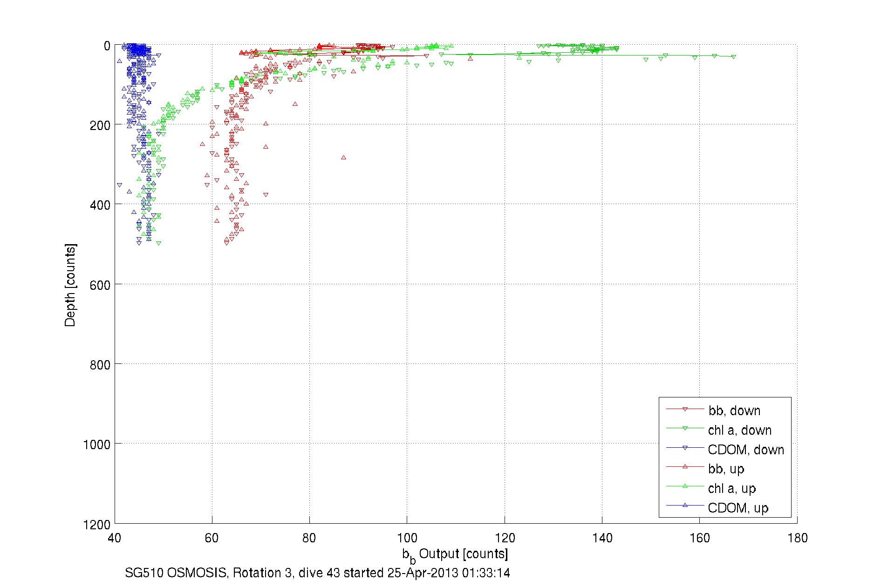Click the y-axis tick label 1000
Screen dimensions: 881x588
(96, 444)
